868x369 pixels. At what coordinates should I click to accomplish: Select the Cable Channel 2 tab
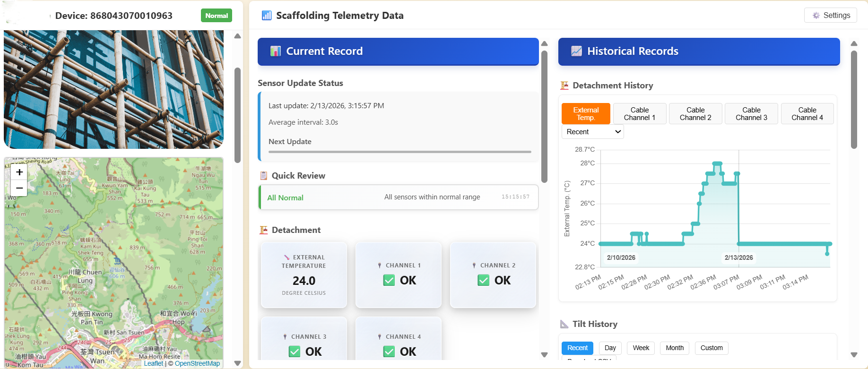[695, 114]
